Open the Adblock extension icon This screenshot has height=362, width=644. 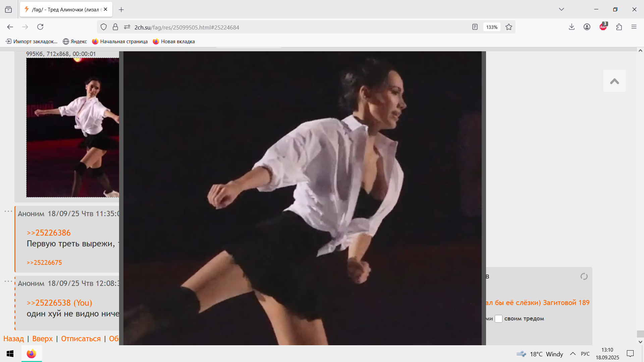603,27
